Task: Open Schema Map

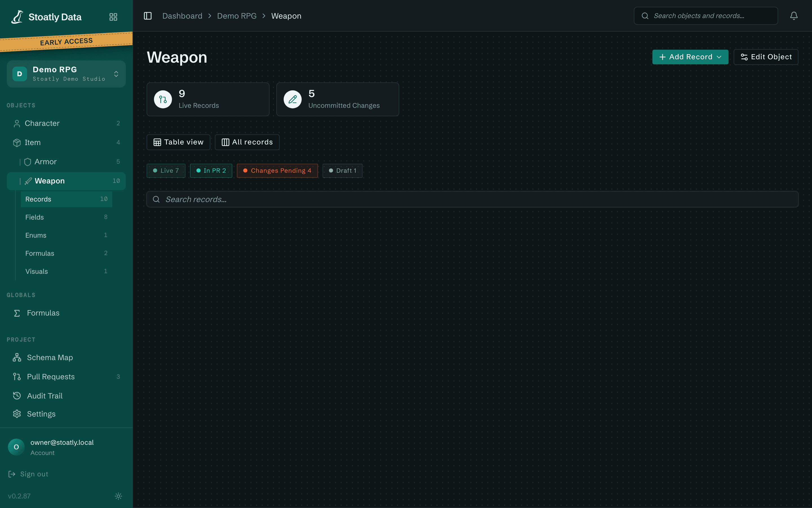Action: pos(66,358)
